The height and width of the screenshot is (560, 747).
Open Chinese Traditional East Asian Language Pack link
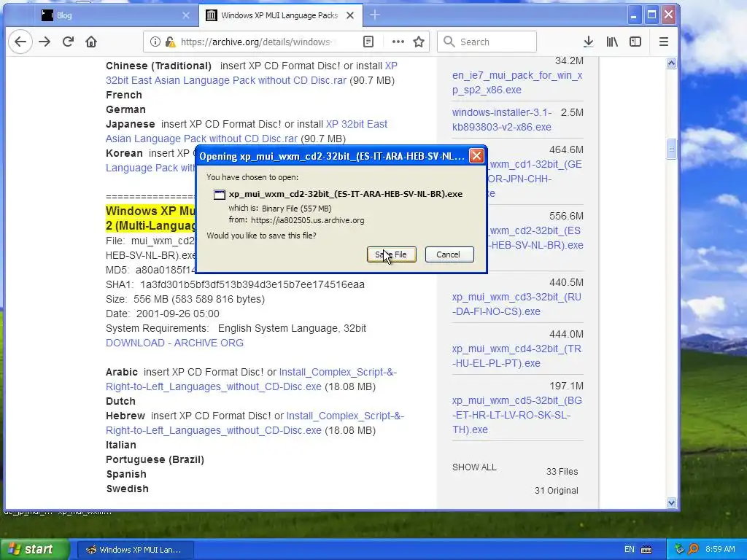click(x=252, y=73)
